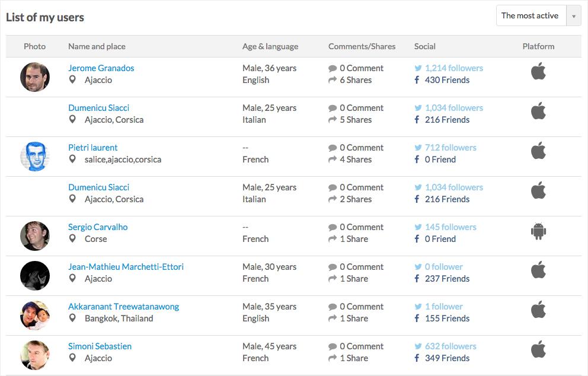
Task: Open Jean-Mathieu Marchetti-Ettori profile link
Action: [x=126, y=267]
